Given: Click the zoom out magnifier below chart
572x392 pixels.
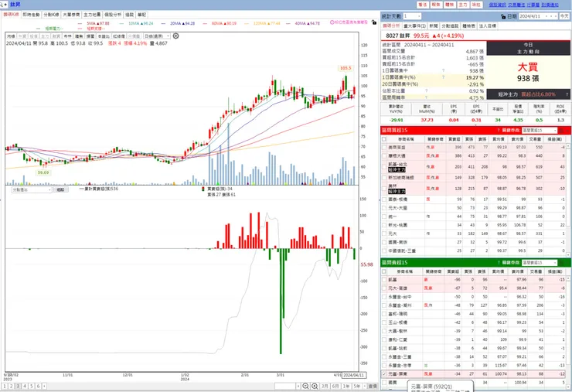Looking at the screenshot, I should [305, 386].
